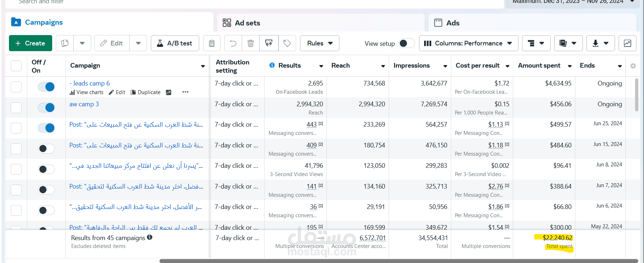Click the tag label icon
Viewport: 644px width, 263px height.
(x=287, y=43)
